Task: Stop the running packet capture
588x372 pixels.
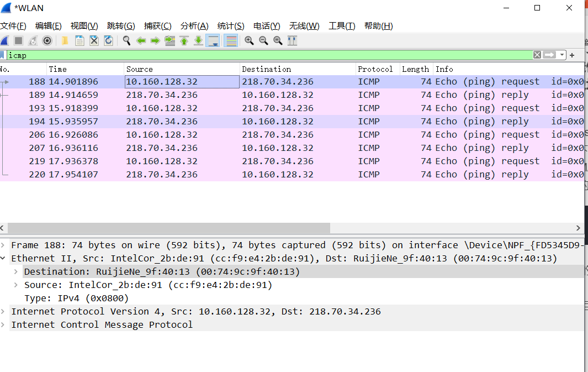Action: 18,40
